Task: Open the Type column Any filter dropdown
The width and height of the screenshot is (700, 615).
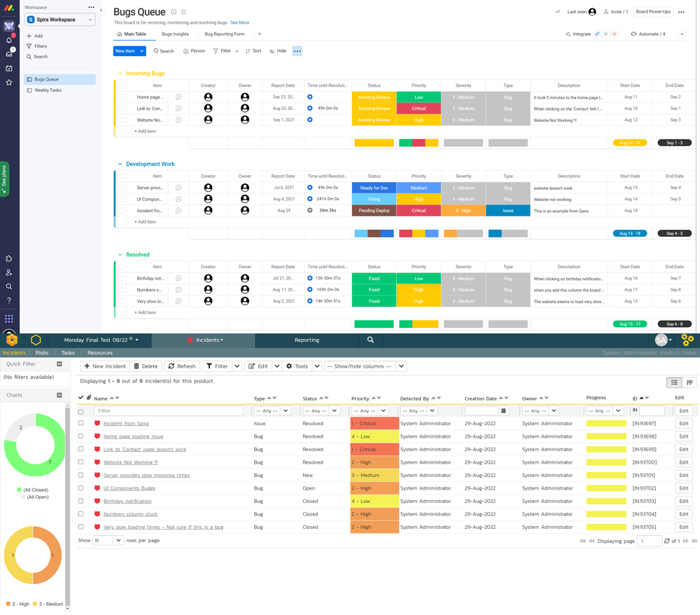Action: pyautogui.click(x=272, y=410)
